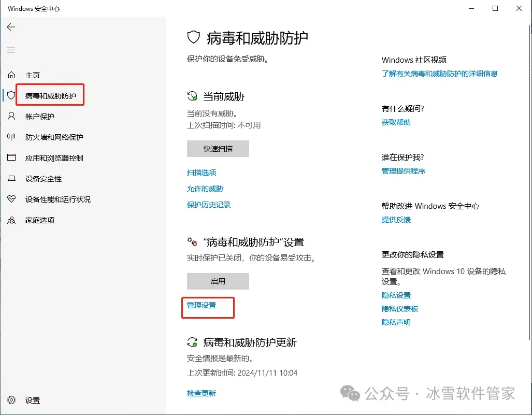The height and width of the screenshot is (415, 532).
Task: Open 设备安全性 section
Action: pos(44,179)
